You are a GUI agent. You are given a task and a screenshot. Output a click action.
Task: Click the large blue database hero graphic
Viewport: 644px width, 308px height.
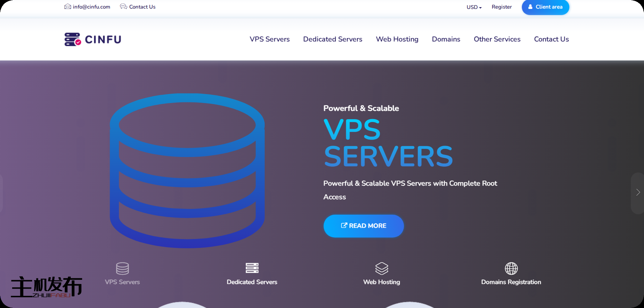[187, 171]
